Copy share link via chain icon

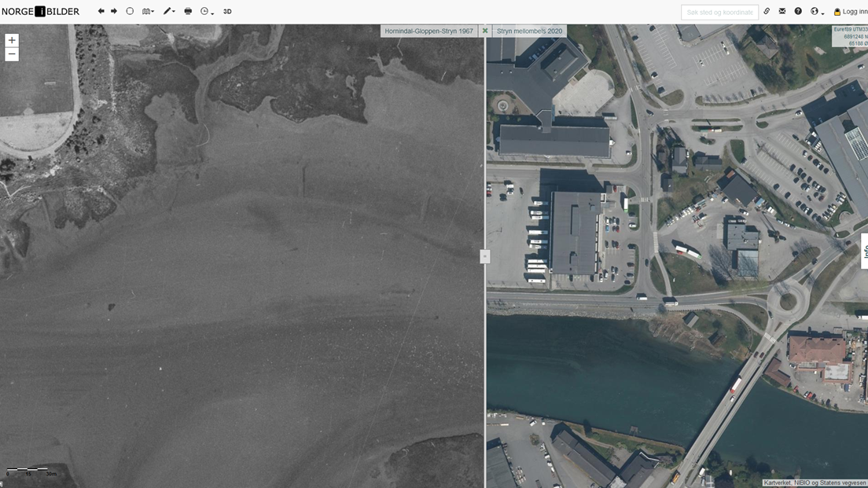click(767, 11)
